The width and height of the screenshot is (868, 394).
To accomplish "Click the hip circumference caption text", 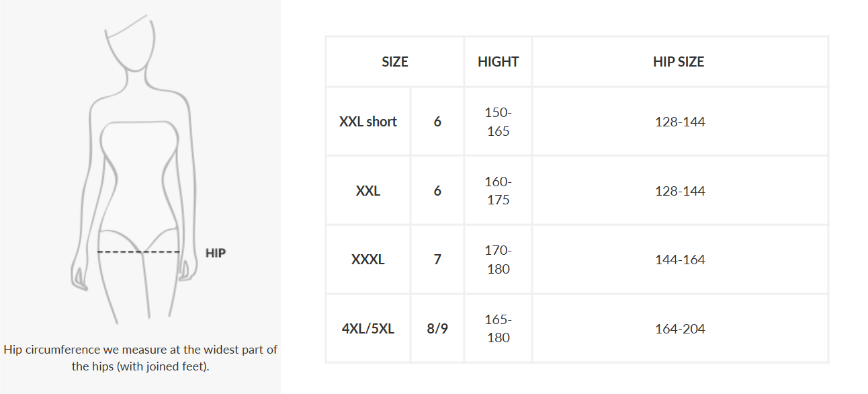I will tap(140, 358).
